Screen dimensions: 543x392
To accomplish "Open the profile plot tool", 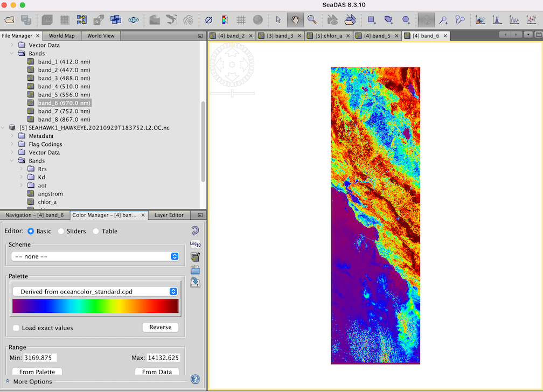I will pos(514,20).
